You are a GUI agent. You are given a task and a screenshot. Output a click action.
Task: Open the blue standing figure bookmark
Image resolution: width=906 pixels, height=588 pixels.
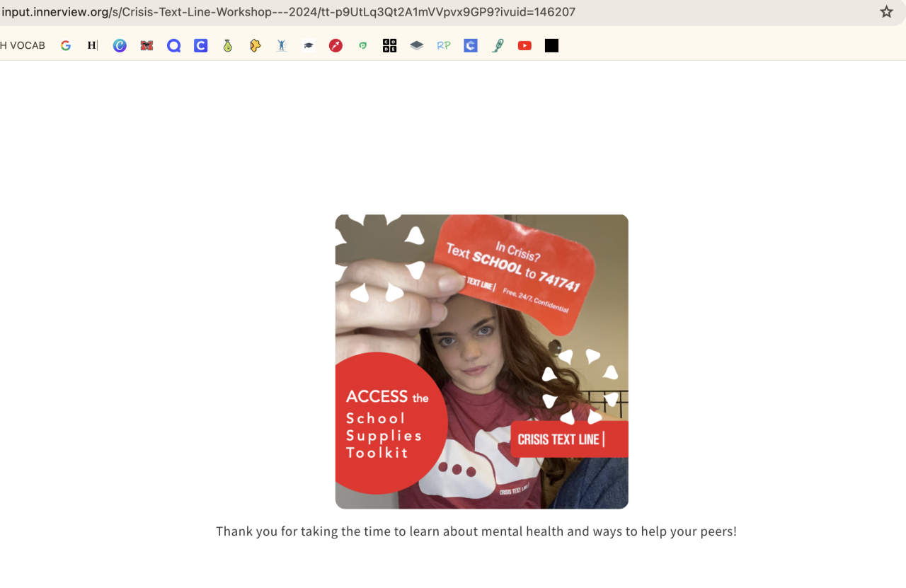(282, 45)
